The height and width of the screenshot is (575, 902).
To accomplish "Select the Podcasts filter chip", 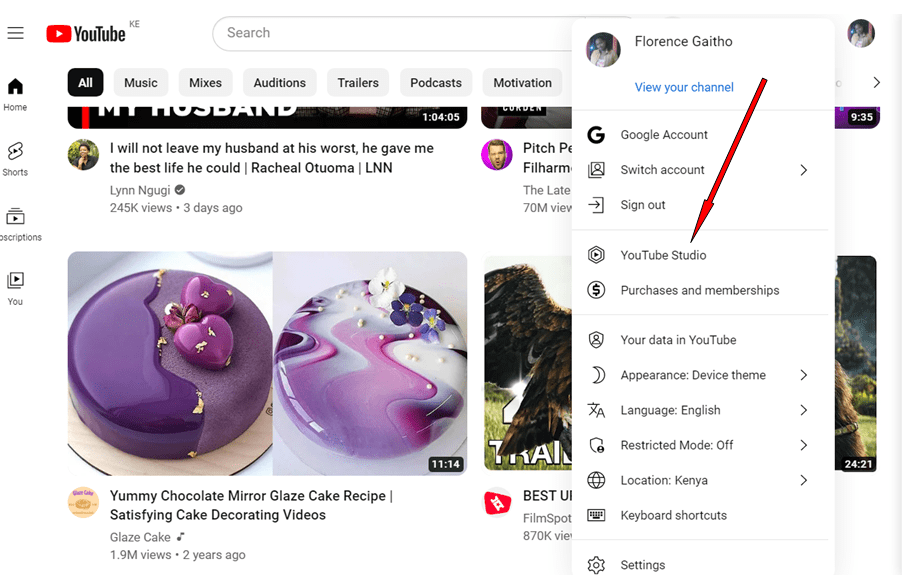I will 435,82.
